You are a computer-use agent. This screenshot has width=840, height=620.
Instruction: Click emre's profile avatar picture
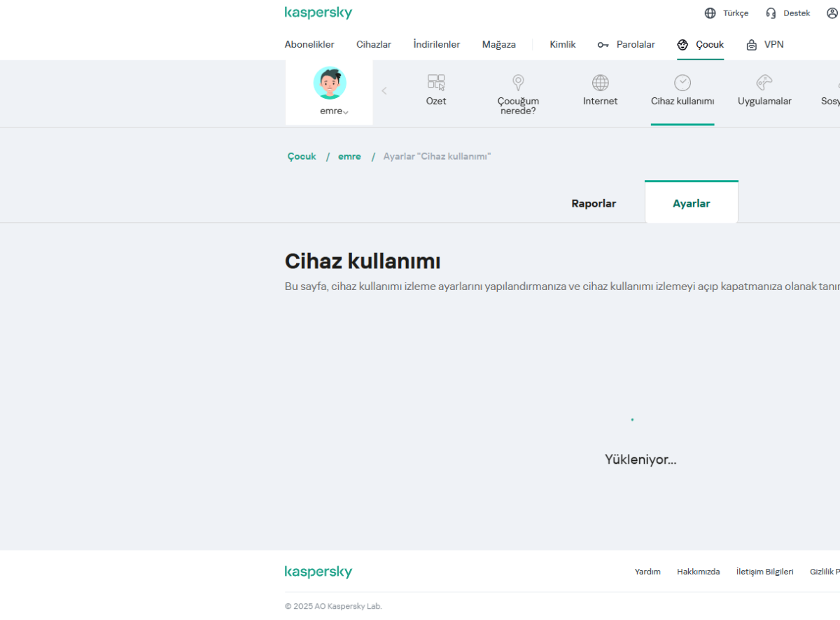coord(330,83)
